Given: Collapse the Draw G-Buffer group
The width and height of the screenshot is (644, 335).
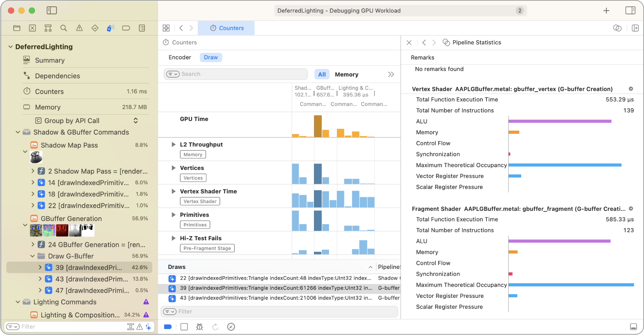Looking at the screenshot, I should click(x=33, y=256).
